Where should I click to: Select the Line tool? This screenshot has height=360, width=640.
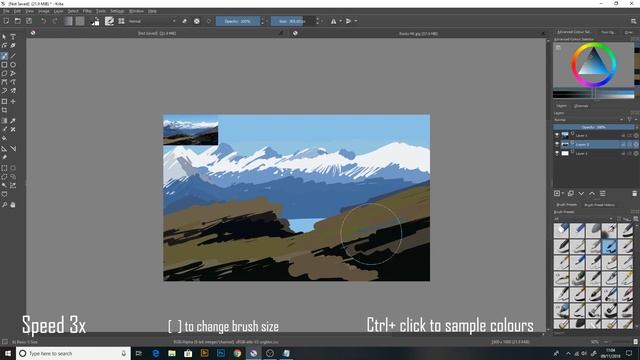coord(13,56)
